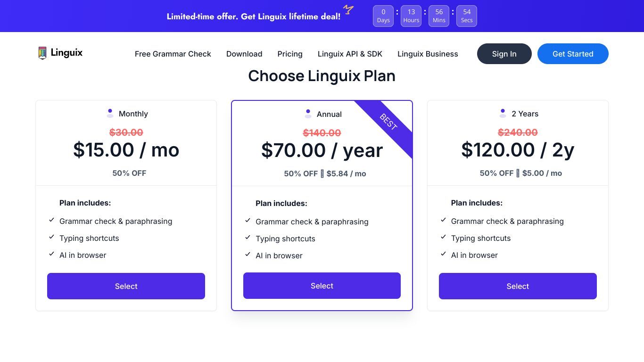Select the Monthly plan
This screenshot has height=362, width=644.
(x=126, y=286)
